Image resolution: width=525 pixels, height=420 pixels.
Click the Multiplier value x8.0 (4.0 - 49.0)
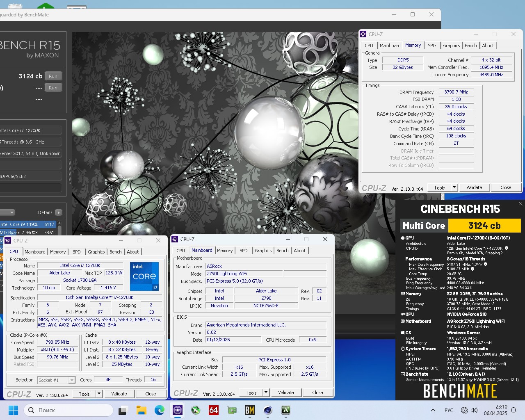click(57, 349)
